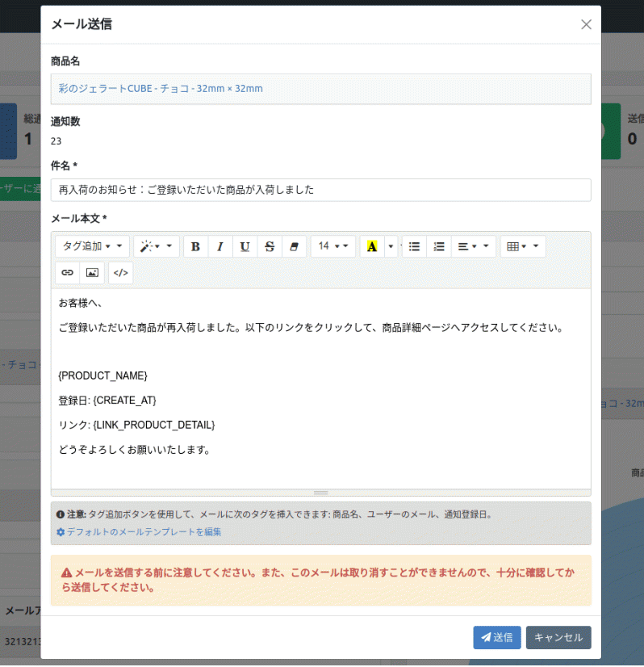
Task: Apply yellow highlight with A color button
Action: click(372, 246)
